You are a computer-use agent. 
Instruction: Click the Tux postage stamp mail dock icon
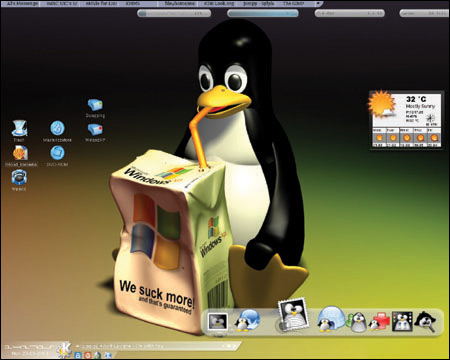[x=293, y=314]
